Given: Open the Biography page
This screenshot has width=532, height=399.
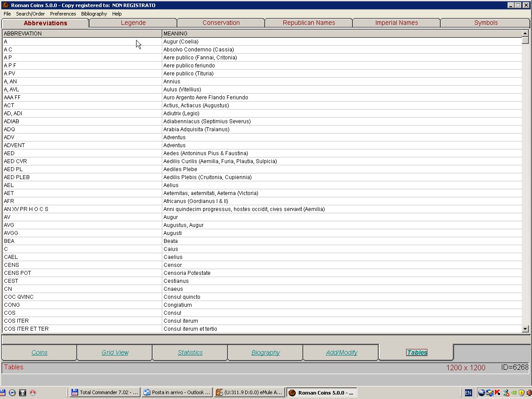Looking at the screenshot, I should pos(266,352).
